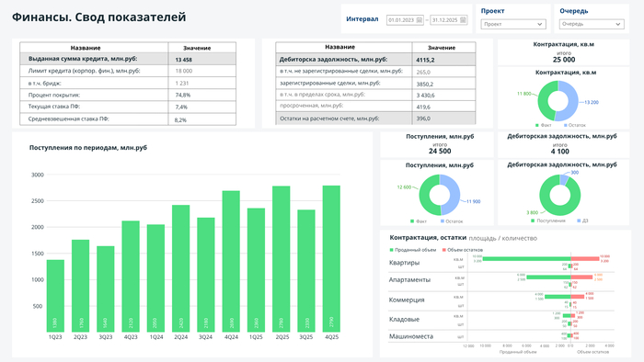Select the 2Q25 bar
Screen dimensions: 644x362
click(282, 259)
